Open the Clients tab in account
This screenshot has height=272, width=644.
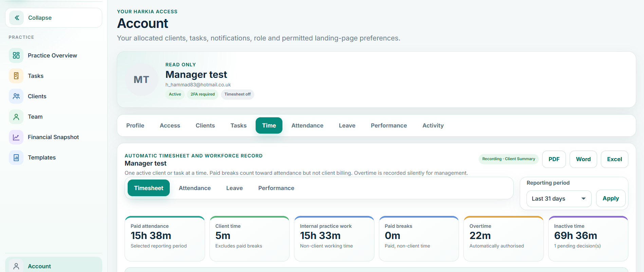(205, 125)
